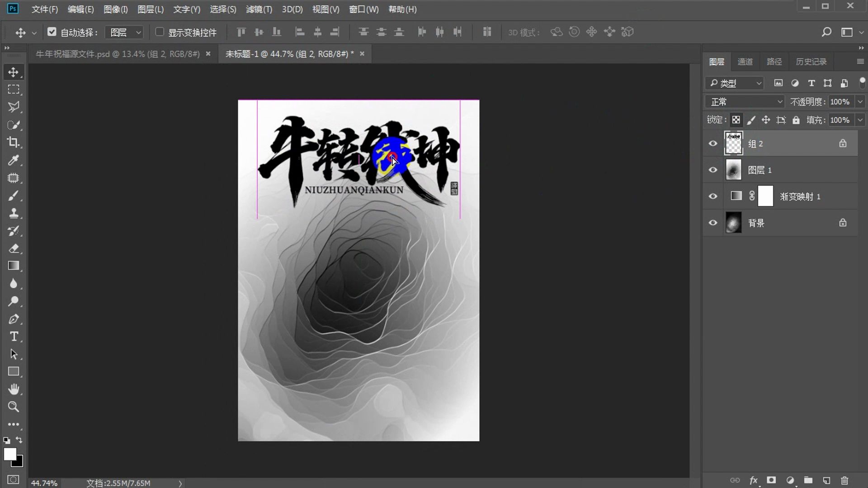Open the 滤镜 menu

point(259,9)
